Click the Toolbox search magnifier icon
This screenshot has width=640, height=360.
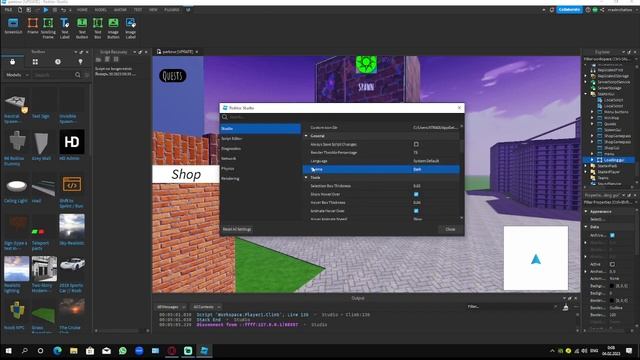(78, 75)
